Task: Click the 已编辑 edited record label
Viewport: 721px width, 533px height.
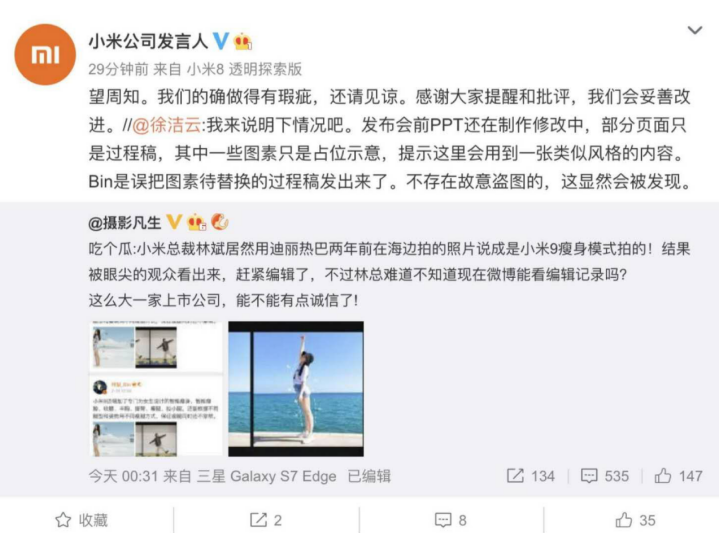Action: tap(369, 476)
